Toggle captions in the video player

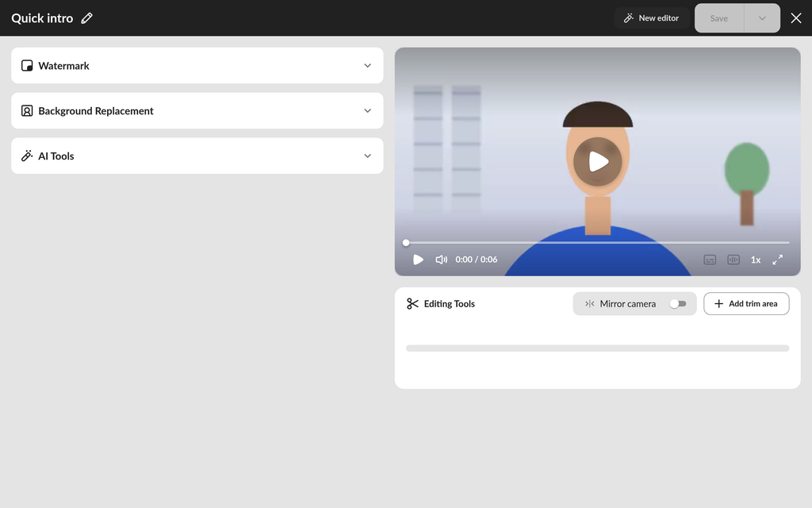coord(710,260)
